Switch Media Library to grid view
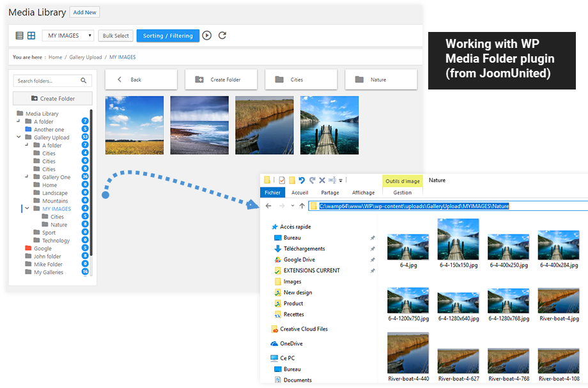The image size is (588, 388). pos(31,36)
